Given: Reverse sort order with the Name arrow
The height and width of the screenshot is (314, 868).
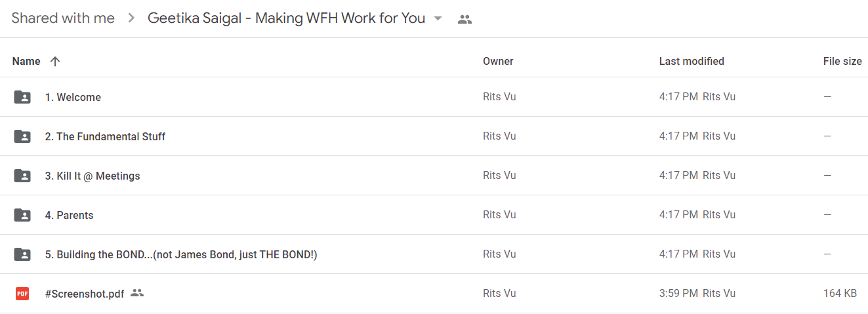Looking at the screenshot, I should [55, 61].
